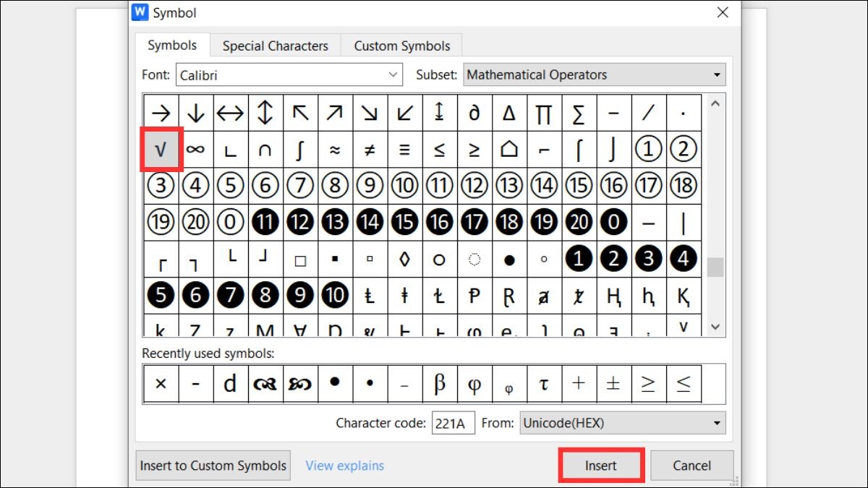Pick the solid black circled zero
Screen dimensions: 868x488
[x=613, y=223]
